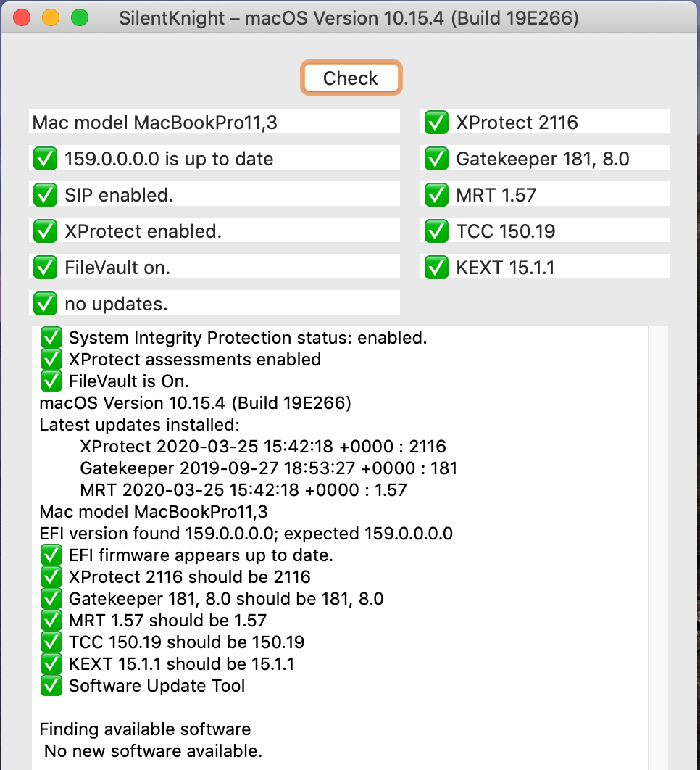Click the 'SIP enabled.' text
The height and width of the screenshot is (770, 700).
(120, 196)
